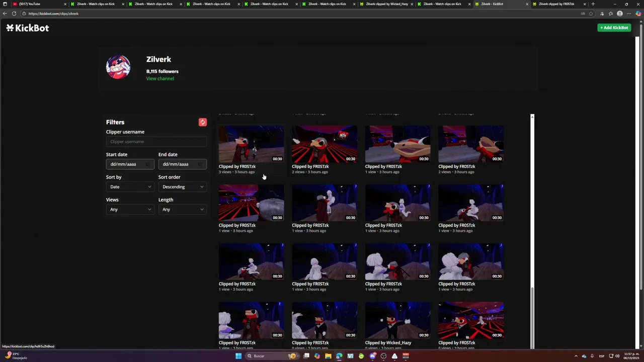Open a new browser tab with plus icon
Image resolution: width=644 pixels, height=362 pixels.
(593, 4)
